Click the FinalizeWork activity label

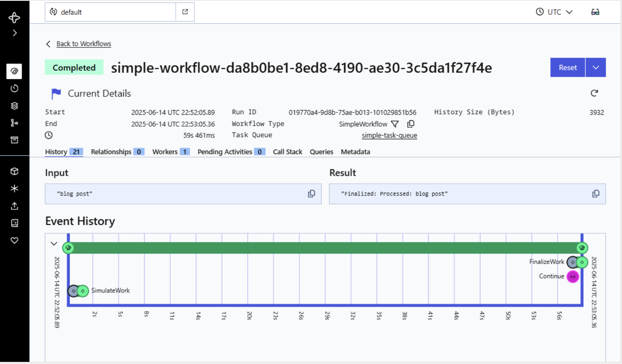point(547,262)
